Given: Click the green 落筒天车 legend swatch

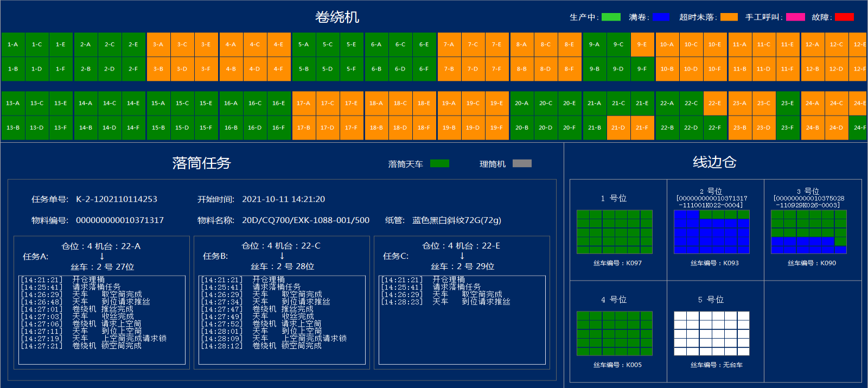Looking at the screenshot, I should [439, 163].
